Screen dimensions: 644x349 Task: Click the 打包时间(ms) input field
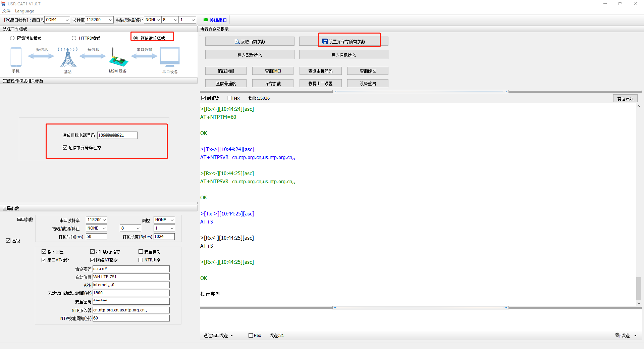[97, 237]
